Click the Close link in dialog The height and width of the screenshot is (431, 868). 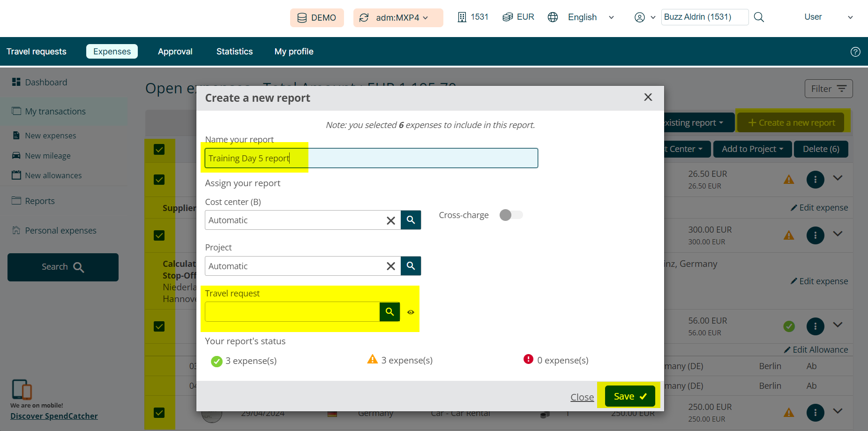pyautogui.click(x=582, y=397)
